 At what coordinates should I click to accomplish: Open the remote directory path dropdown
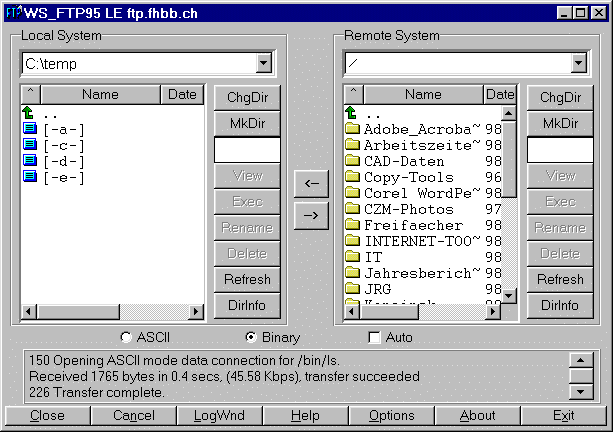pos(577,64)
